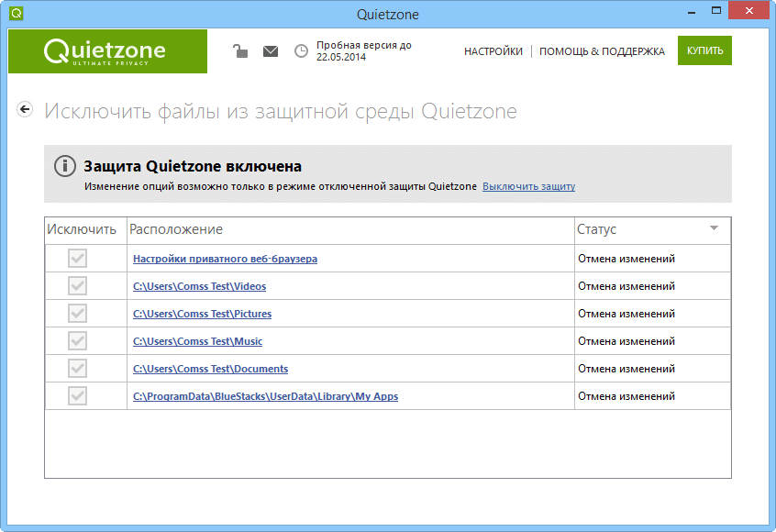Click Отмена изменений status in Music row
776x532 pixels.
[x=626, y=341]
